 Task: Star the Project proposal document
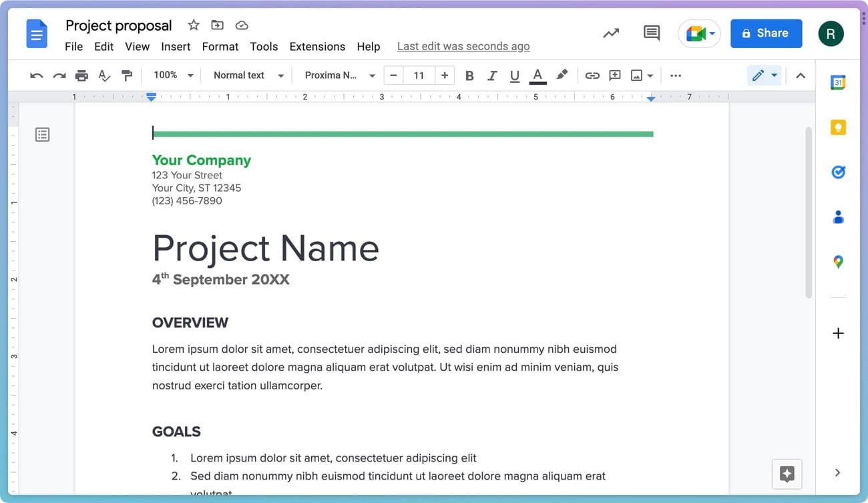click(x=194, y=25)
